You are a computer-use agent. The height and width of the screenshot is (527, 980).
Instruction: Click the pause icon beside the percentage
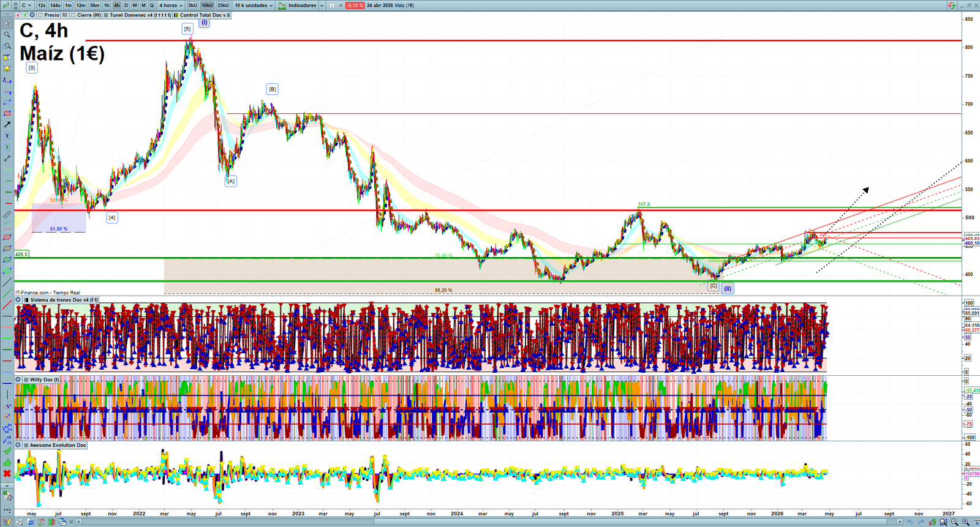click(332, 6)
